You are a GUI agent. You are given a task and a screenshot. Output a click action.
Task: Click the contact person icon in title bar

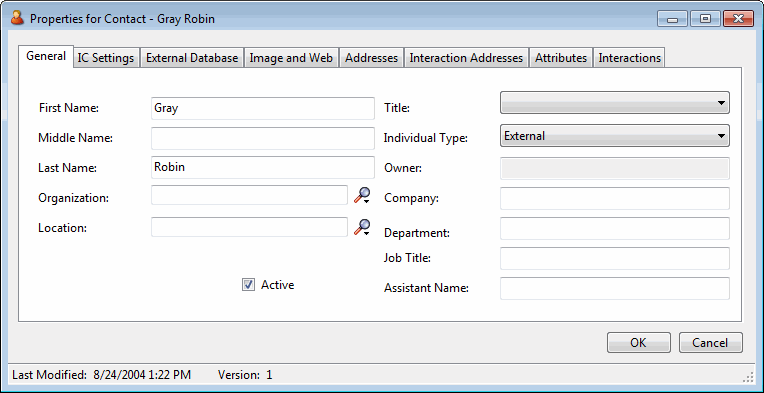(x=18, y=19)
